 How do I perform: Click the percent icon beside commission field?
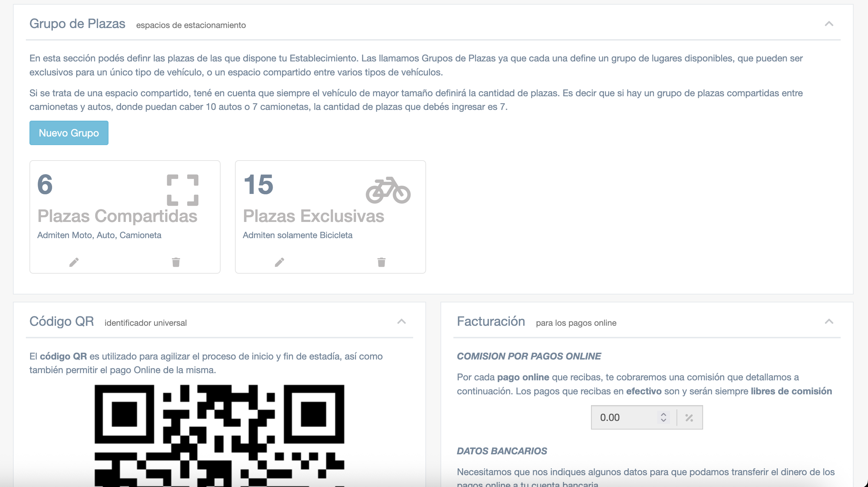coord(689,418)
